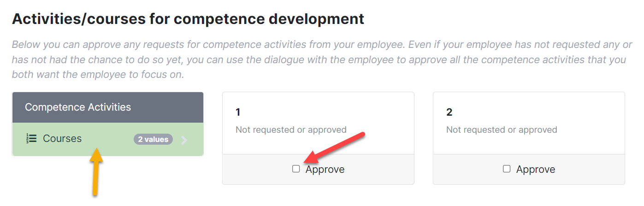Click the gray footer strip of card 1
The height and width of the screenshot is (206, 644).
pyautogui.click(x=318, y=169)
